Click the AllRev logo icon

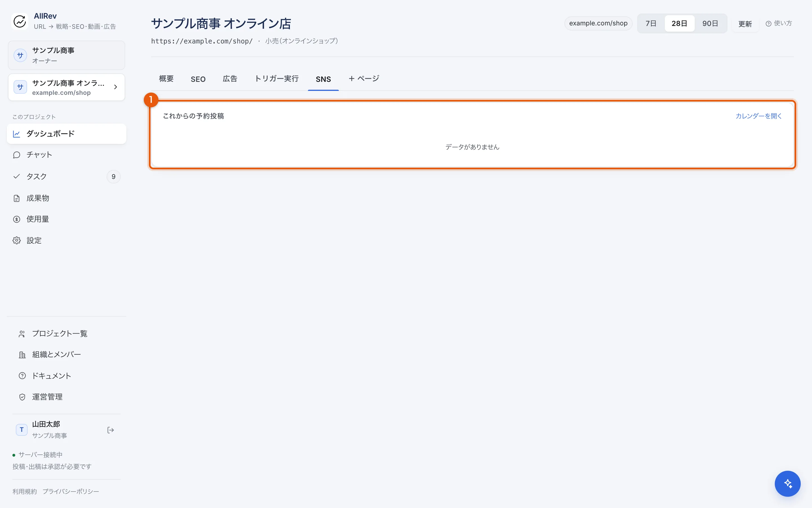(20, 21)
